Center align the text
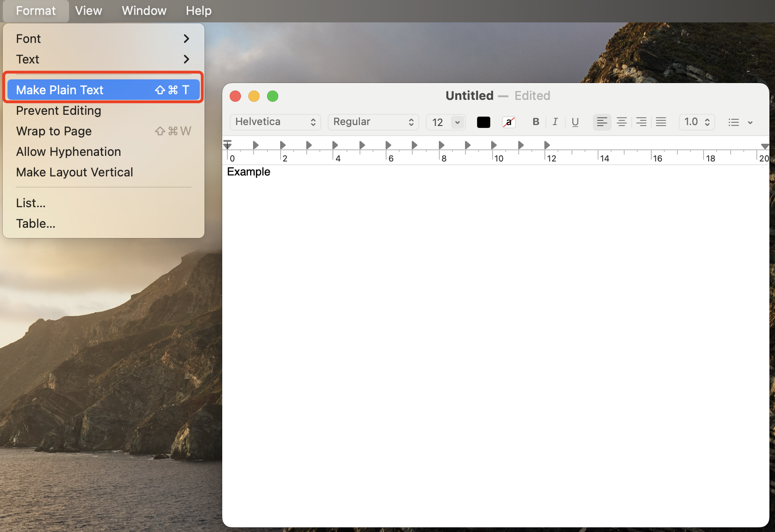This screenshot has width=775, height=532. pos(621,122)
